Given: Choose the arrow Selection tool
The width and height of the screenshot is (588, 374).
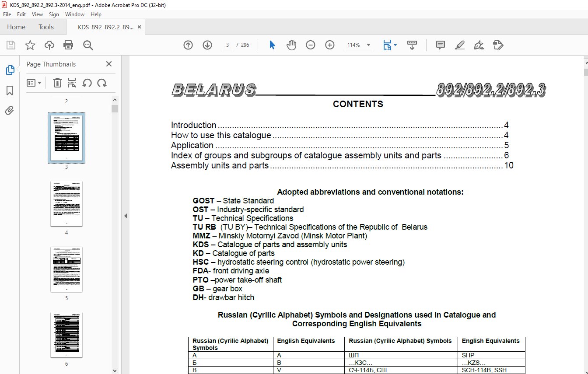Looking at the screenshot, I should coord(272,45).
